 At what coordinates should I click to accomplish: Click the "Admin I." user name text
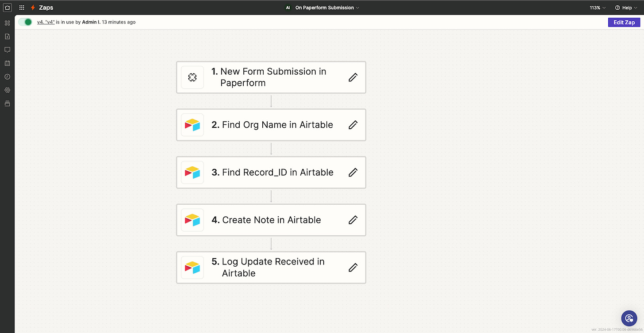coord(91,22)
